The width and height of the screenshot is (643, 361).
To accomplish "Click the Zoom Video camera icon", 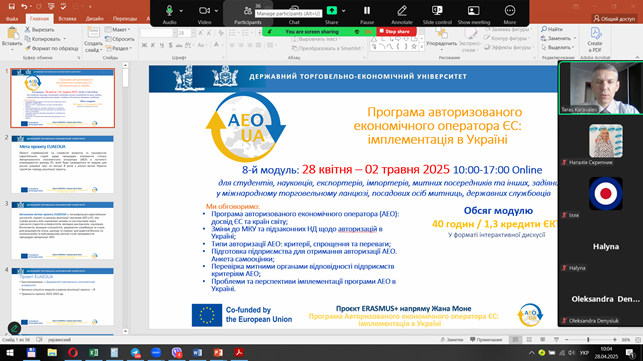I will pyautogui.click(x=204, y=11).
